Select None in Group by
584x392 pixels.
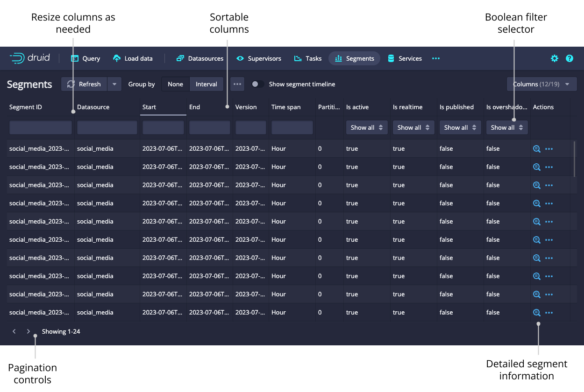click(175, 84)
